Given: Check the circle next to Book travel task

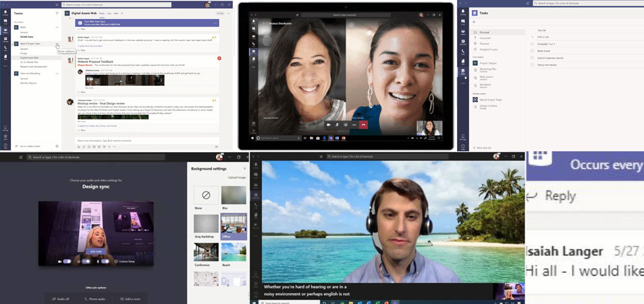Looking at the screenshot, I should (533, 50).
